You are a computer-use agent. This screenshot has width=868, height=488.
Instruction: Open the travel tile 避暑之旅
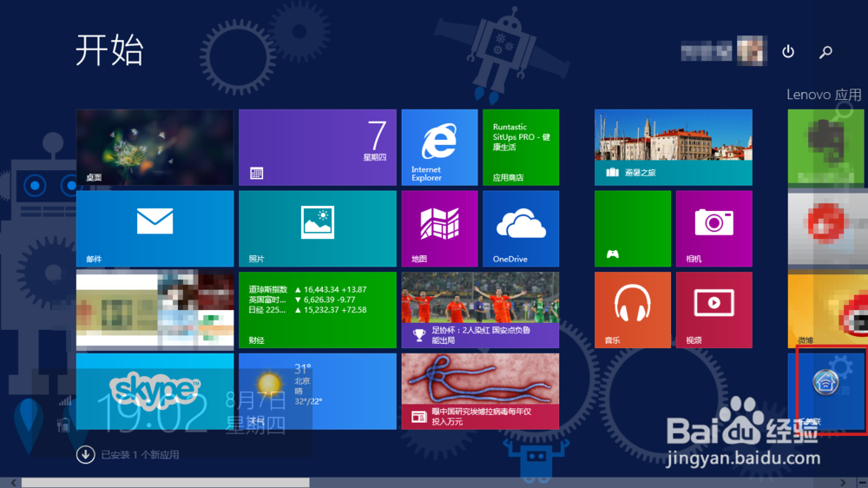click(674, 148)
